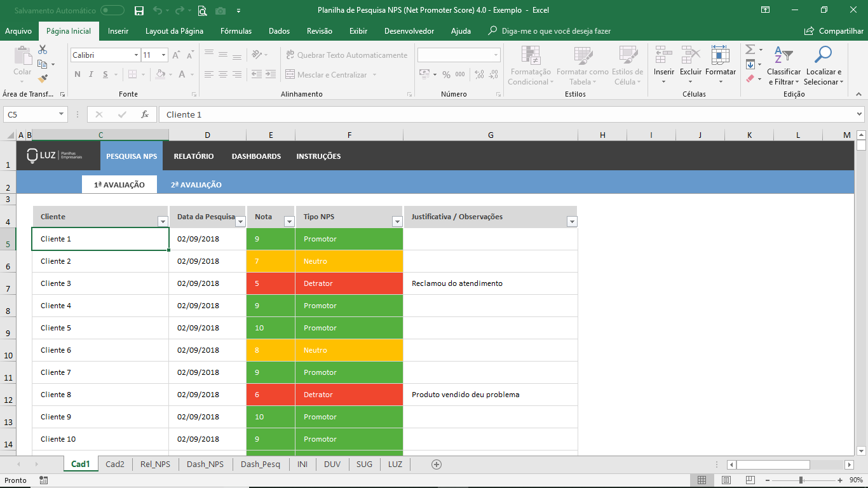868x488 pixels.
Task: Switch to 2ª AVALIAÇÃO
Action: click(x=196, y=185)
